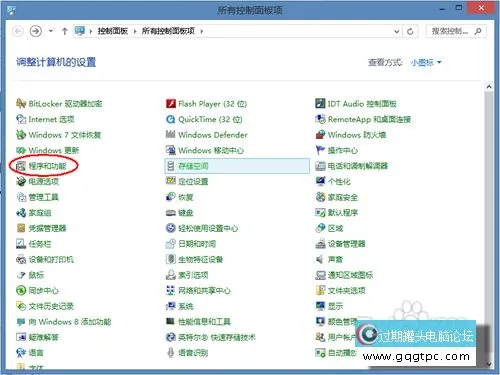Open the 显示 display icon

pos(320,306)
